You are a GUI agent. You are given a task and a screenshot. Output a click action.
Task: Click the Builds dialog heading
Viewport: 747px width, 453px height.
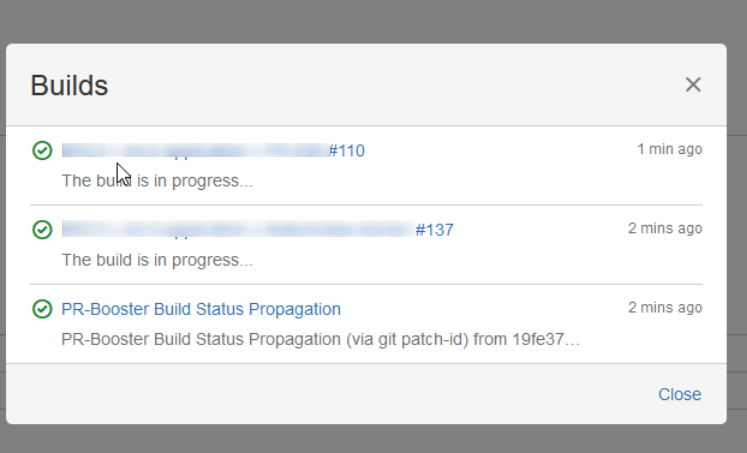(70, 86)
